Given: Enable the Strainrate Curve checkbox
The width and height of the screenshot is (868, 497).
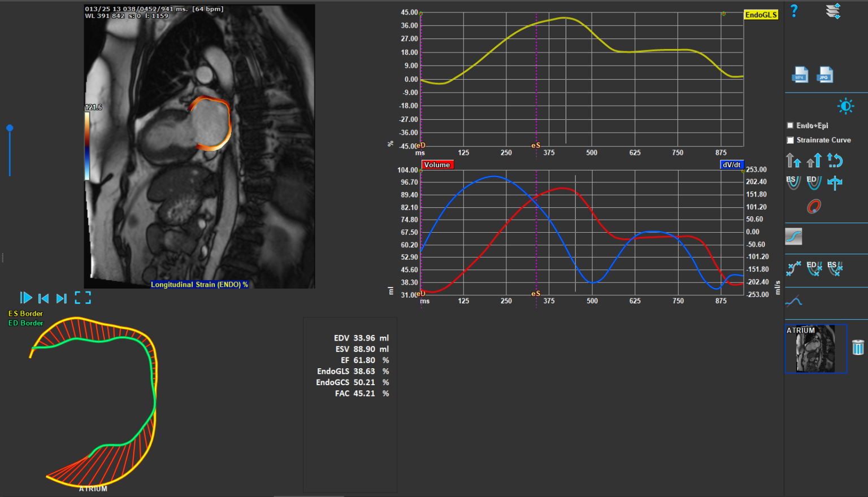Looking at the screenshot, I should (x=791, y=140).
